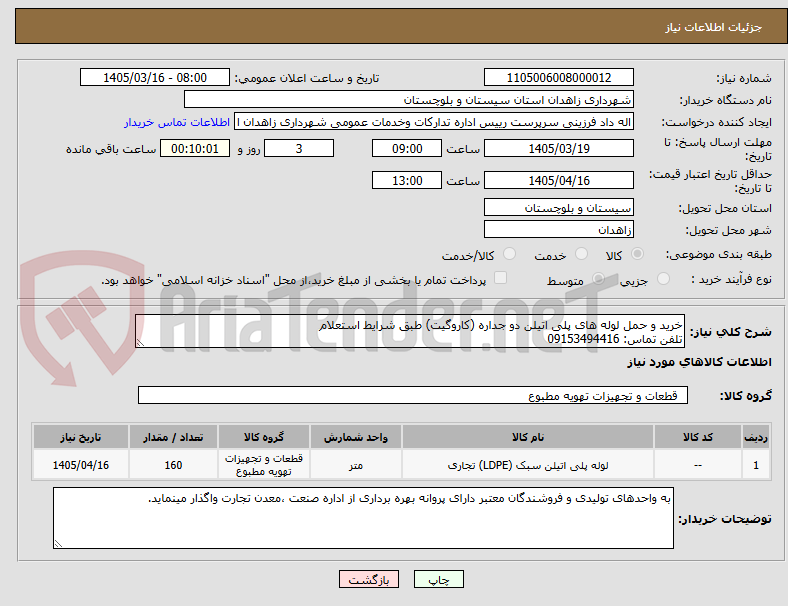Click the اطلاعات کالاهای مورد نیاز section heading

(x=699, y=362)
